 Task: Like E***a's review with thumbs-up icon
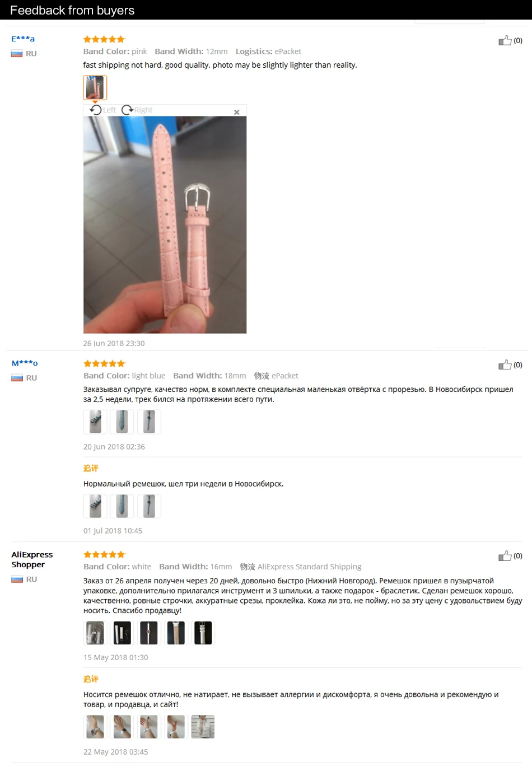[x=505, y=40]
